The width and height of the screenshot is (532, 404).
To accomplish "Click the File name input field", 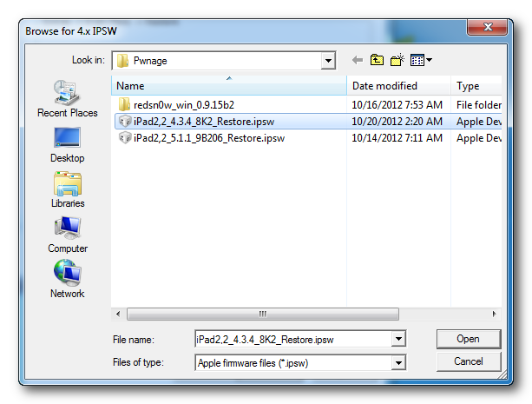I will [293, 339].
